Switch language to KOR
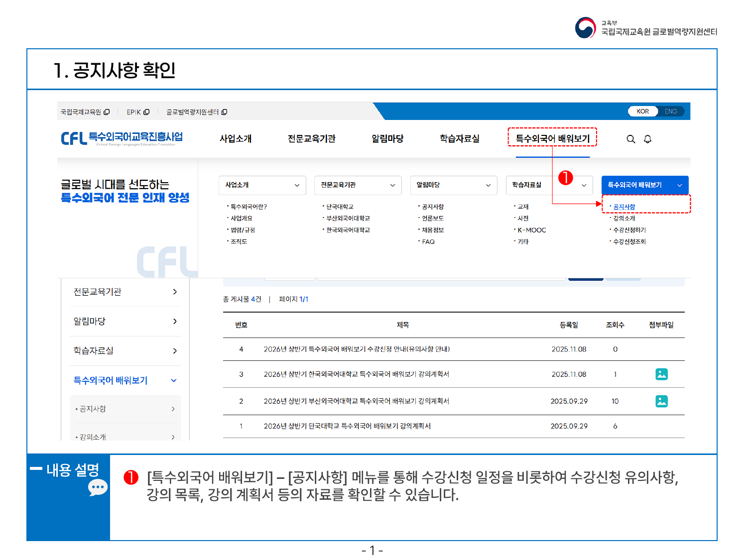The width and height of the screenshot is (747, 560). click(642, 112)
